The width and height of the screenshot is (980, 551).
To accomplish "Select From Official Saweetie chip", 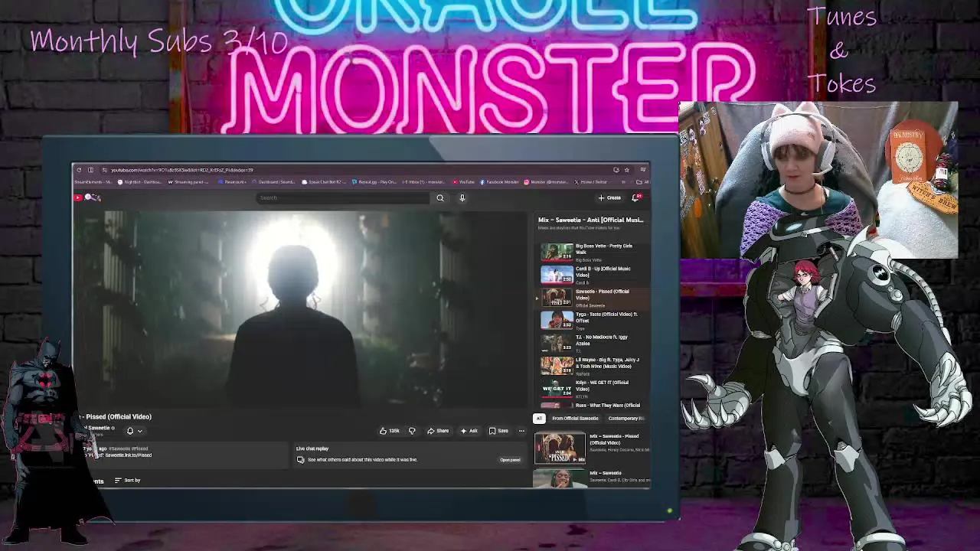I will point(575,419).
